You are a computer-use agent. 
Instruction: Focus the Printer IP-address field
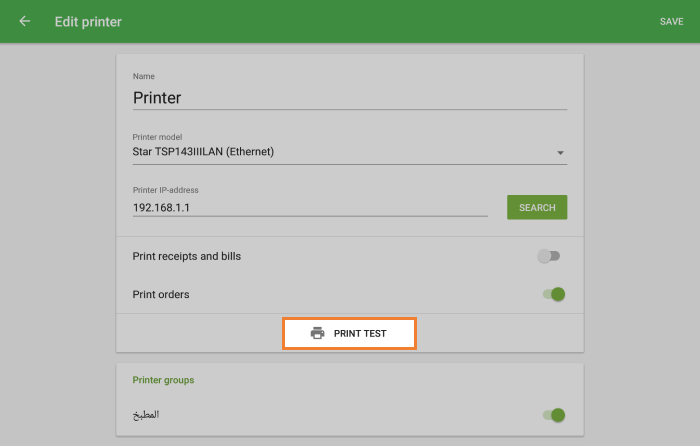tap(310, 208)
